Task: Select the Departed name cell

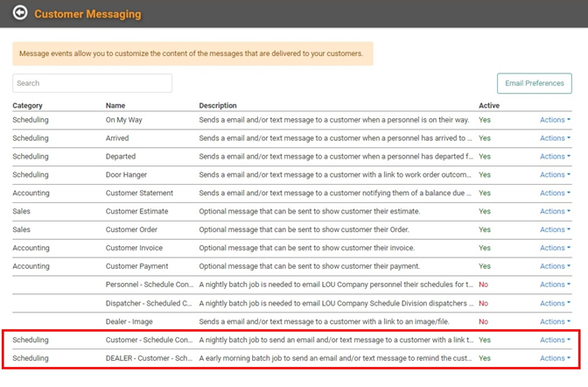Action: [121, 157]
